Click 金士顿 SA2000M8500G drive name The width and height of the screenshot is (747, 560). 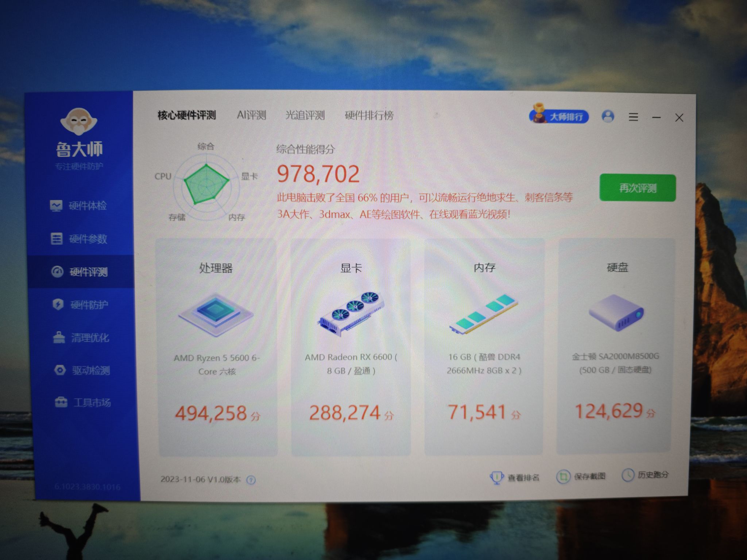pos(615,363)
